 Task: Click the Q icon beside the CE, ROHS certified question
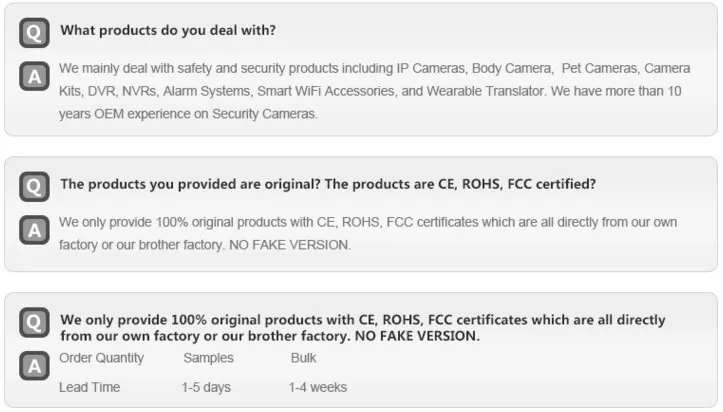[34, 186]
